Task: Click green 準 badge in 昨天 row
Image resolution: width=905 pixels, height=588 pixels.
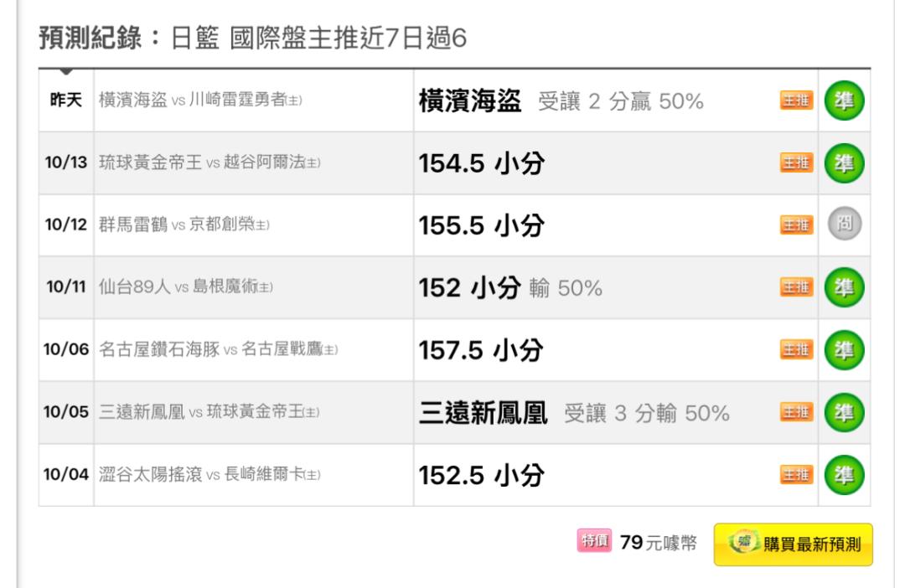Action: click(844, 101)
